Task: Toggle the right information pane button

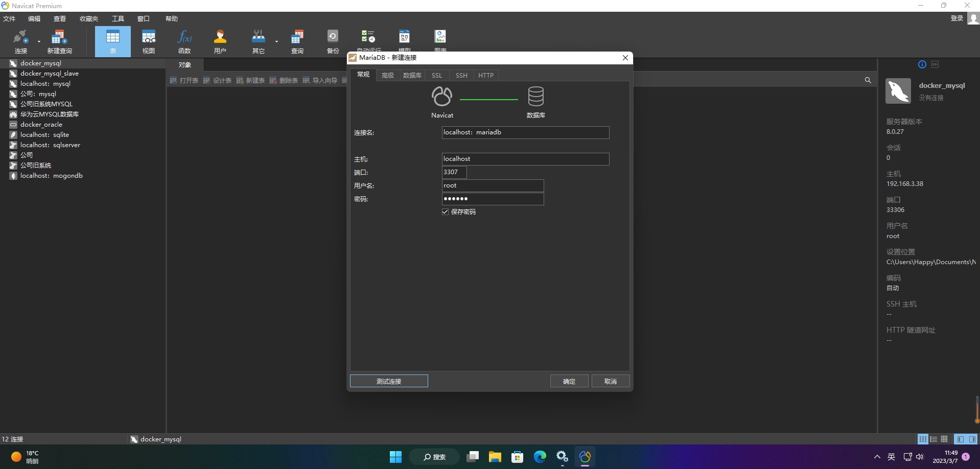Action: tap(972, 439)
